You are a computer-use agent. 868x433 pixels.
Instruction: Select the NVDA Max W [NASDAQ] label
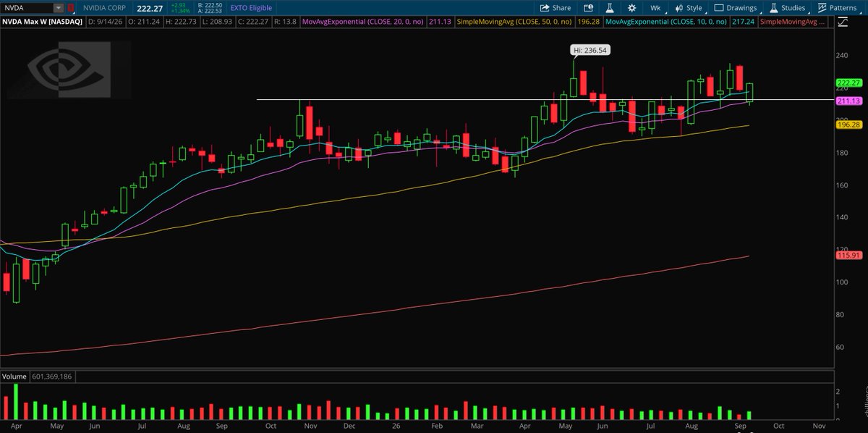(x=43, y=22)
